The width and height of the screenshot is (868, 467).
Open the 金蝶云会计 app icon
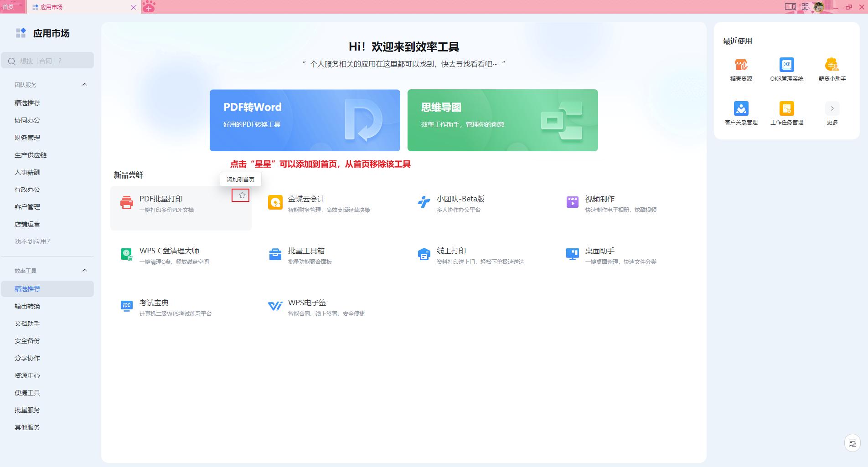coord(274,202)
